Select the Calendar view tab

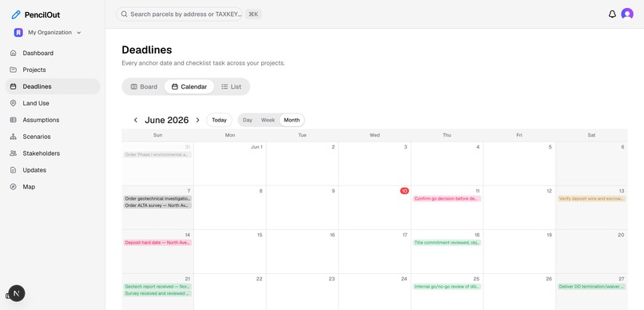point(189,86)
